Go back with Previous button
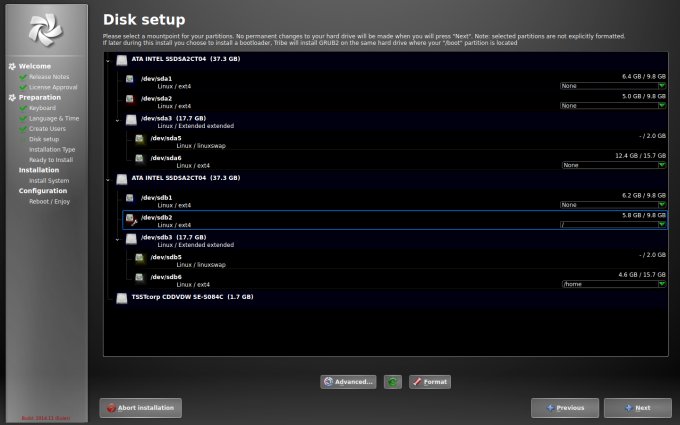 click(x=565, y=408)
